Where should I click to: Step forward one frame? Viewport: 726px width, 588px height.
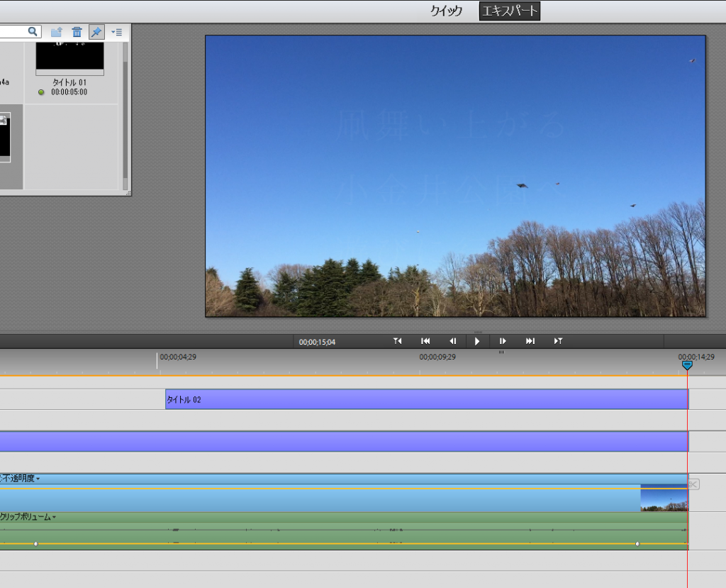click(x=503, y=341)
